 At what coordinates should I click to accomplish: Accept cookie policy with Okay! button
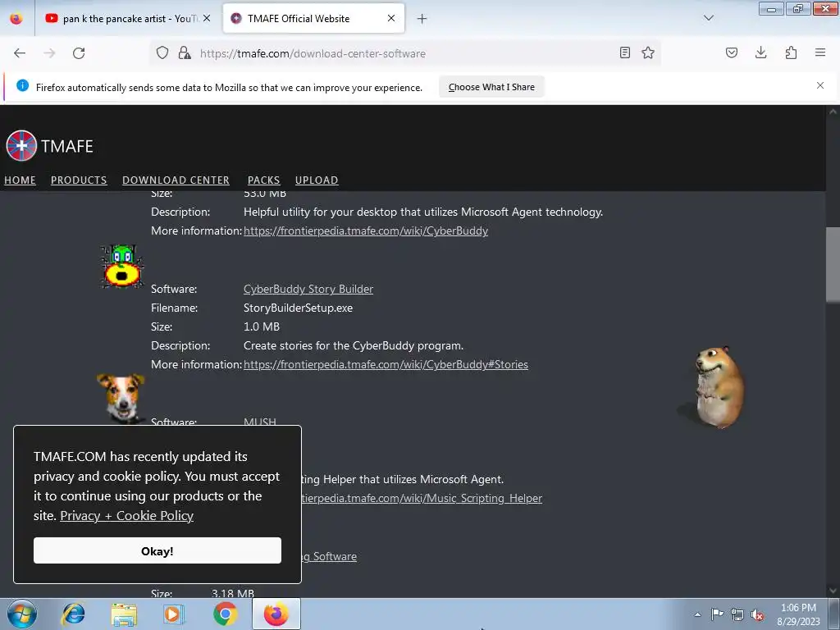(157, 550)
